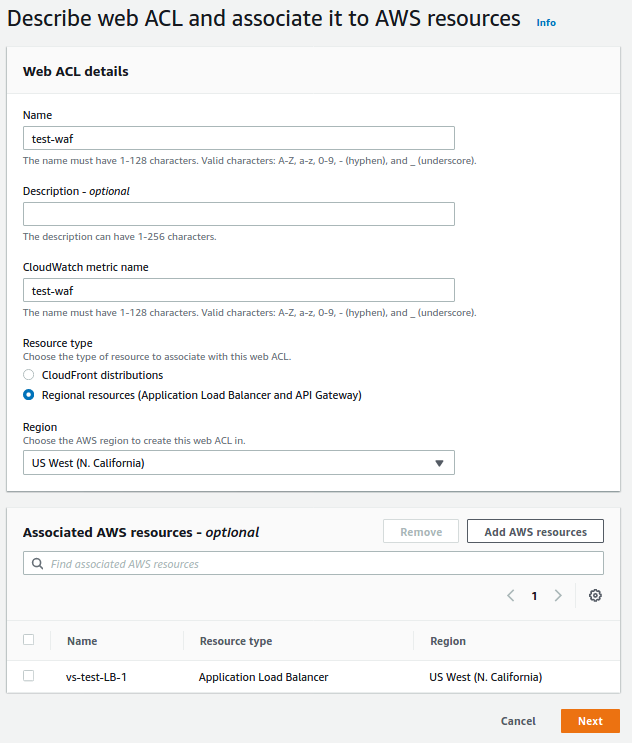632x743 pixels.
Task: Click Add AWS resources button
Action: tap(535, 531)
